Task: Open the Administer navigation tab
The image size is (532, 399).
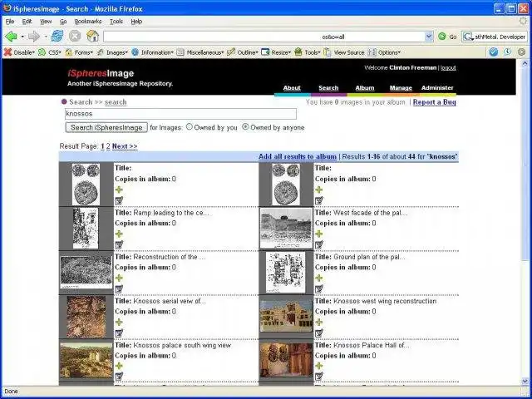Action: pyautogui.click(x=437, y=88)
